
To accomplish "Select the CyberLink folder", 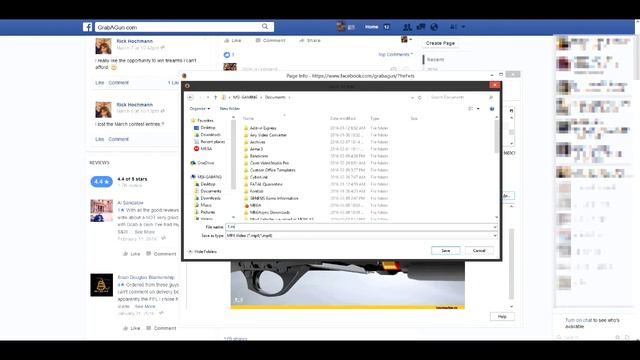I will tap(258, 177).
